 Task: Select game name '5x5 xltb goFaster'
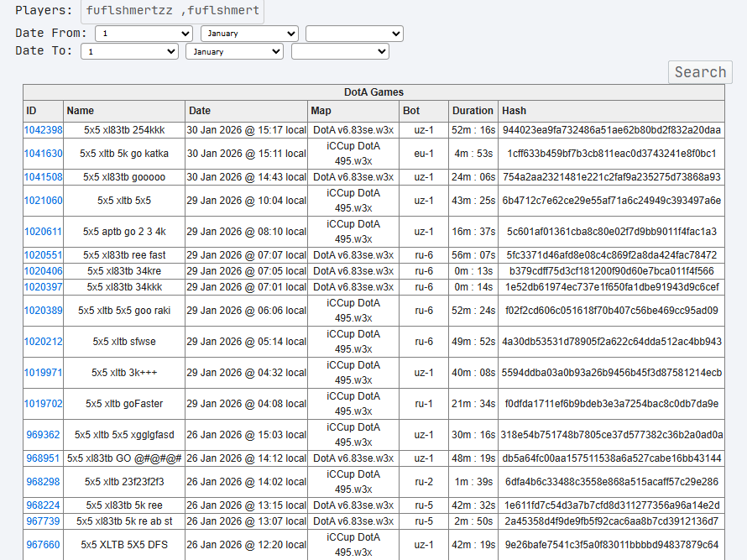(x=124, y=404)
